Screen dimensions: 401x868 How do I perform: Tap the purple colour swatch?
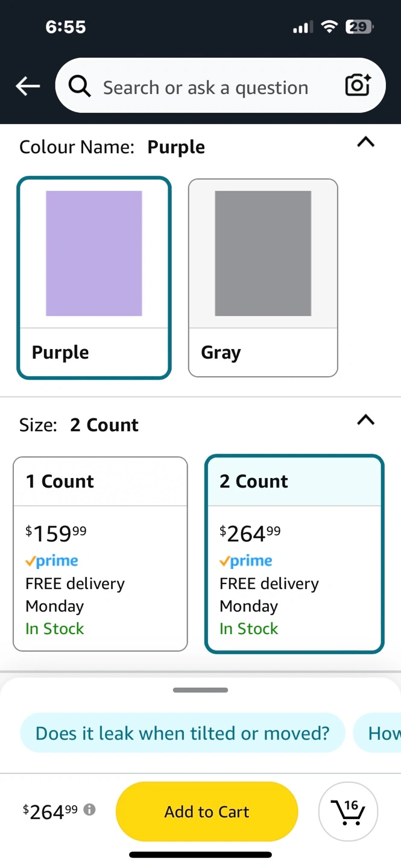[94, 253]
